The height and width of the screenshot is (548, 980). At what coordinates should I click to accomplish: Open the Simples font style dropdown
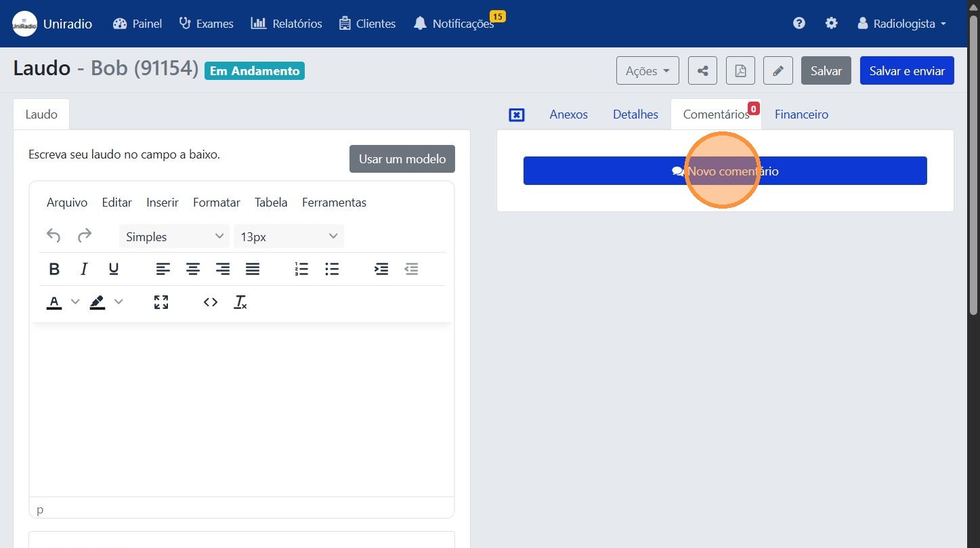pos(174,236)
